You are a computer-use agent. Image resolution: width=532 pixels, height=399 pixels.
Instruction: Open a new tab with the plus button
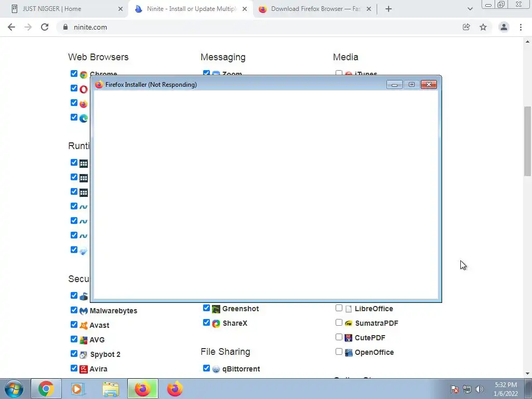[x=389, y=9]
